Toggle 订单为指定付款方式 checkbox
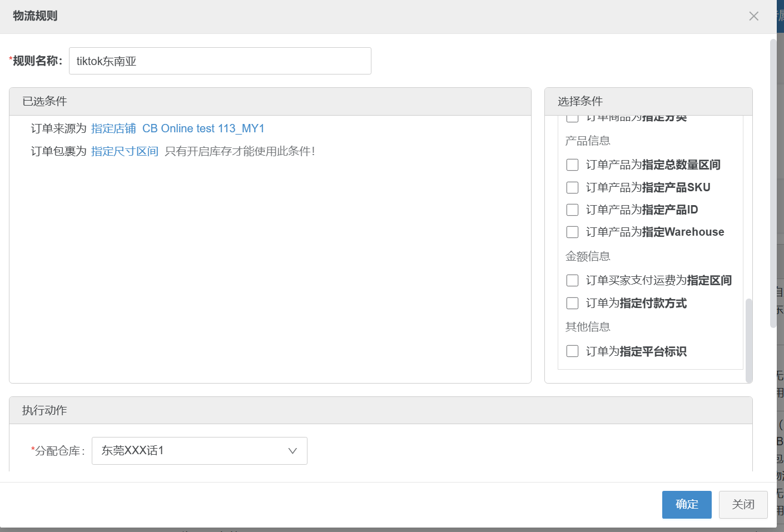 coord(572,303)
